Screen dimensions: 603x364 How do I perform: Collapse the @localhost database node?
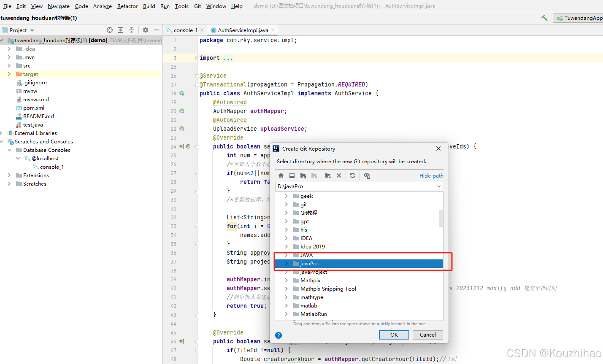point(18,158)
